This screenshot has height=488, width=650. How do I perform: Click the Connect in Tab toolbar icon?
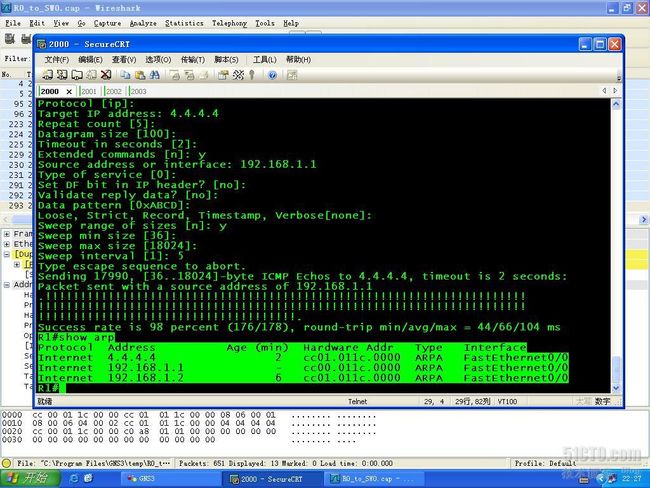[x=77, y=75]
